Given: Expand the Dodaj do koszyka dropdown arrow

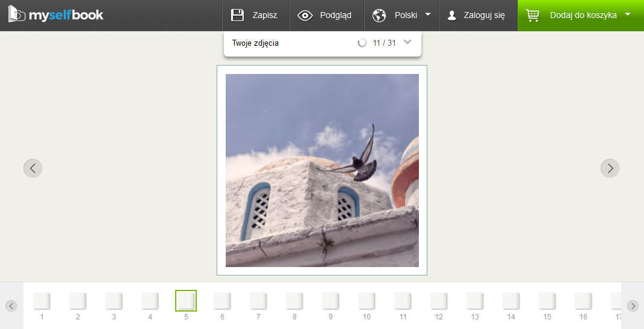Looking at the screenshot, I should point(628,14).
